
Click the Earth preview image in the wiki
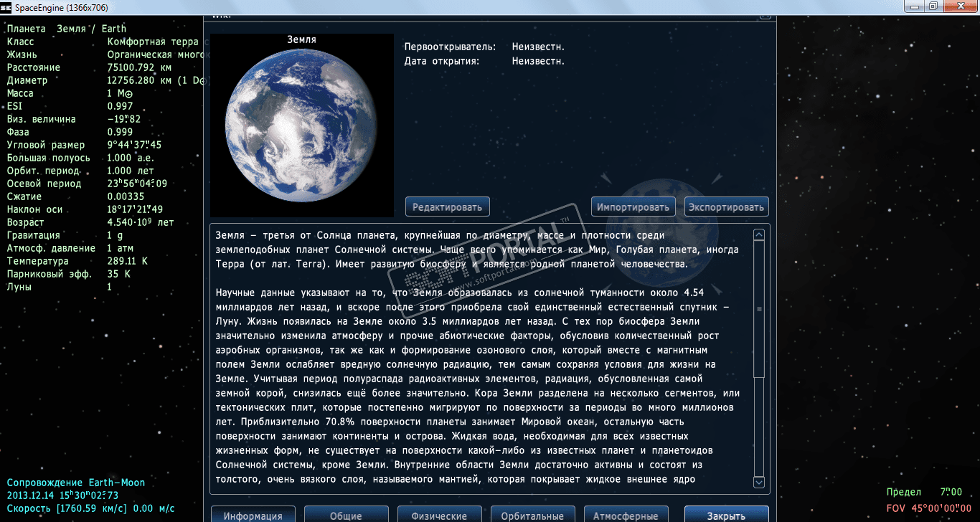(x=302, y=125)
